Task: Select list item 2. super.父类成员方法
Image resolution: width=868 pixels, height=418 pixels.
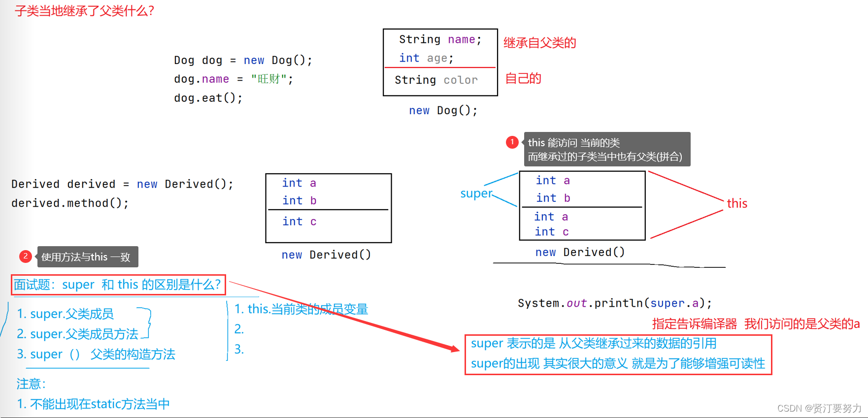Action: tap(77, 334)
